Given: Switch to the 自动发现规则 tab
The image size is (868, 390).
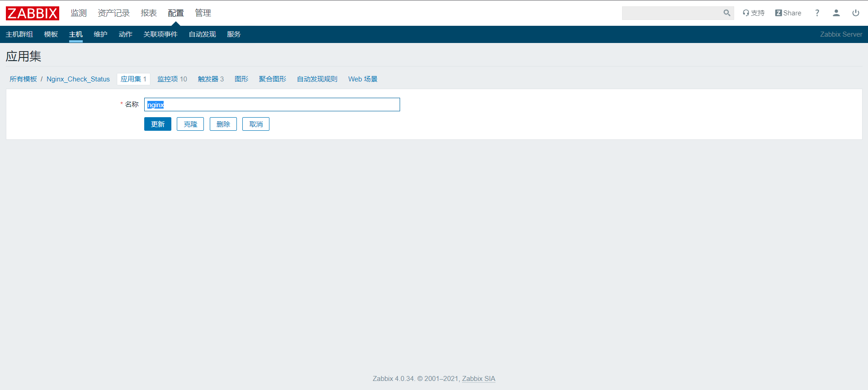Looking at the screenshot, I should tap(317, 79).
